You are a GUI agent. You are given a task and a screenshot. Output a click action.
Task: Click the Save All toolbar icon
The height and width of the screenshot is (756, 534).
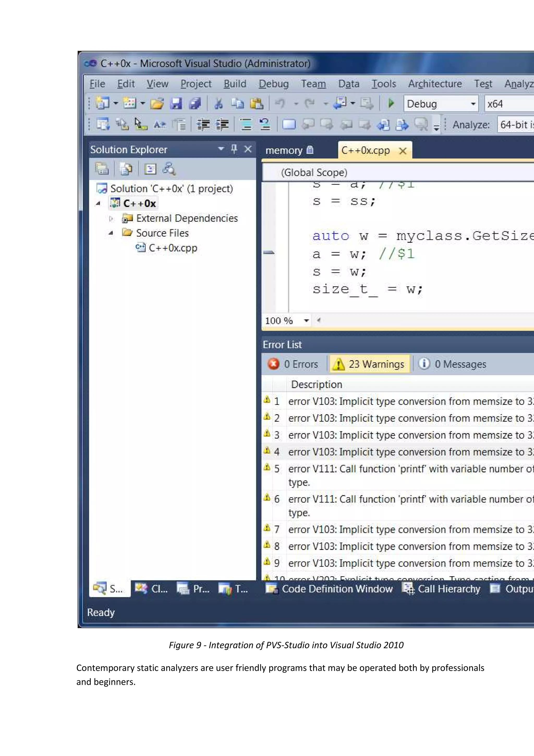pyautogui.click(x=195, y=104)
